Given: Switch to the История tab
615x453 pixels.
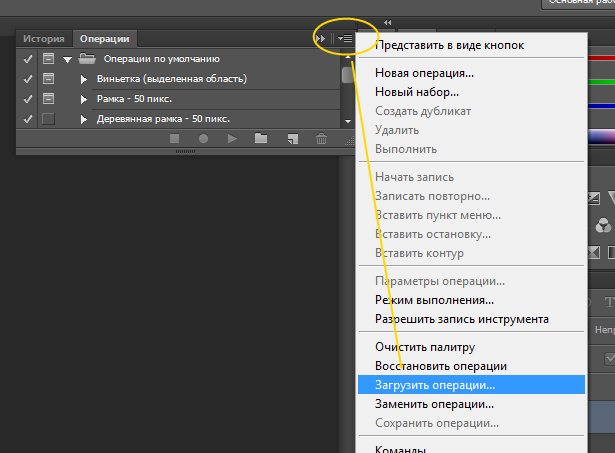Looking at the screenshot, I should click(44, 39).
